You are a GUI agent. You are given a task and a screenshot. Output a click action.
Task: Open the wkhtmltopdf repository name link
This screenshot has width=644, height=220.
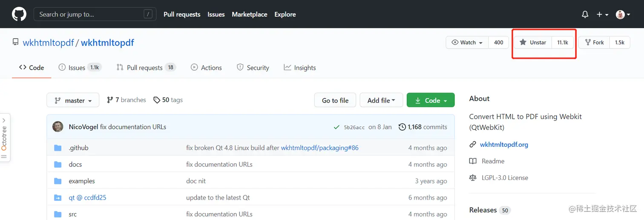[107, 43]
